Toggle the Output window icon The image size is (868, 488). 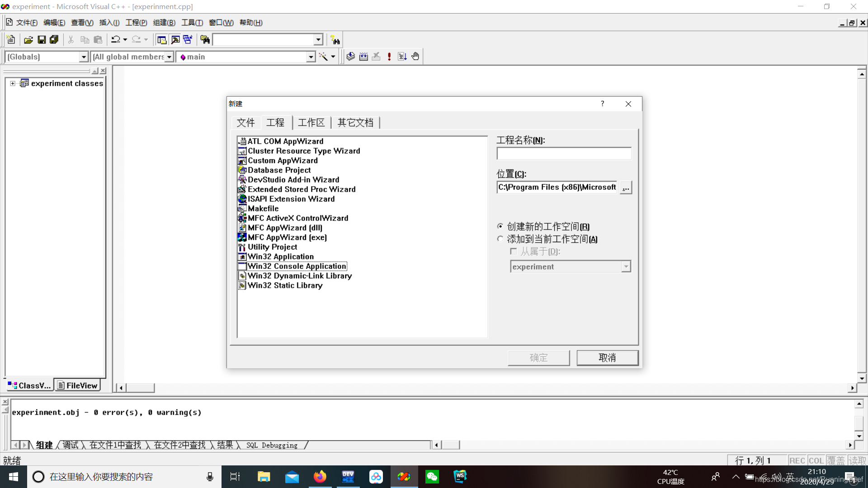[x=175, y=40]
